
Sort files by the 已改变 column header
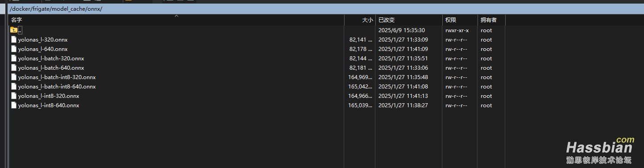tap(409, 20)
